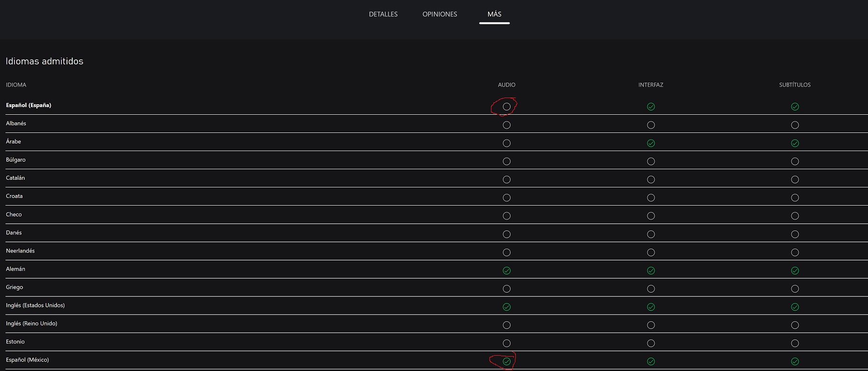Click the audio circle for Español (España)
The width and height of the screenshot is (868, 371).
(507, 107)
